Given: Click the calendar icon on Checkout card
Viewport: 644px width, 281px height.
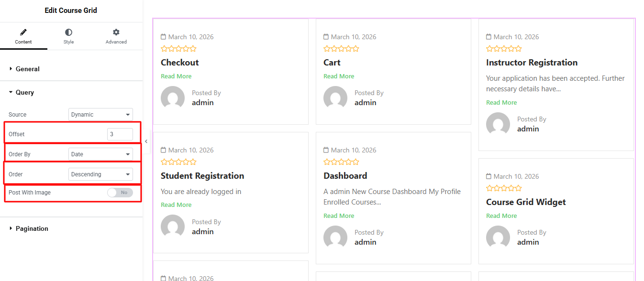Looking at the screenshot, I should pos(163,37).
